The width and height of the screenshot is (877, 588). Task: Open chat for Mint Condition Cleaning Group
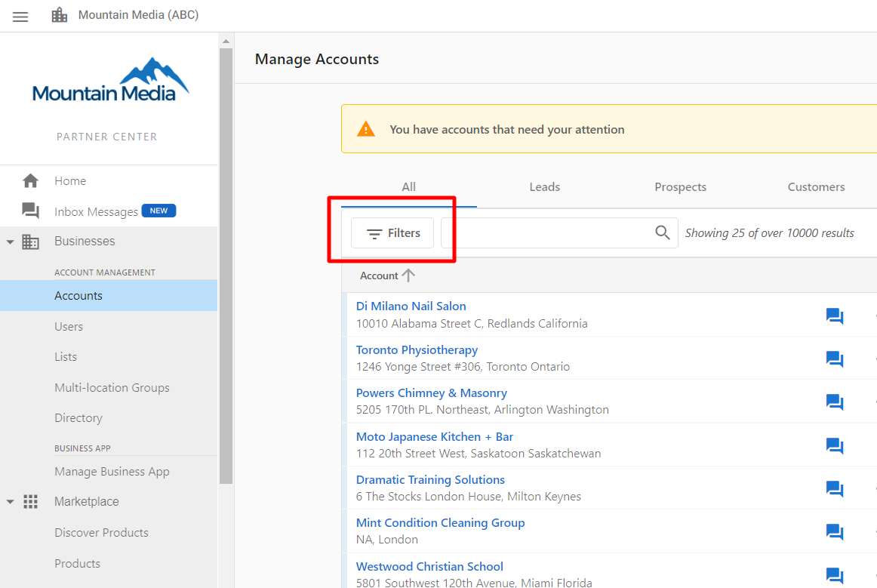(835, 532)
